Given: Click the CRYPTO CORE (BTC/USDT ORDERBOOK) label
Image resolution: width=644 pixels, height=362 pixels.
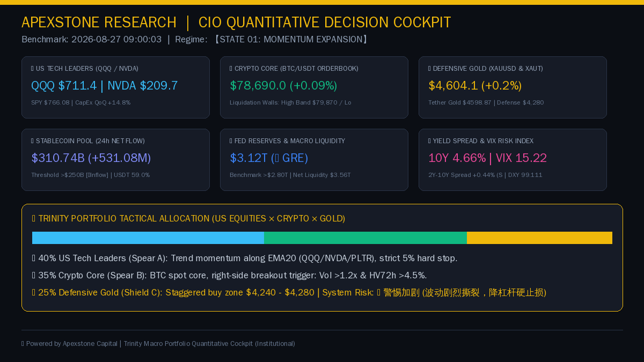Looking at the screenshot, I should pos(294,69).
